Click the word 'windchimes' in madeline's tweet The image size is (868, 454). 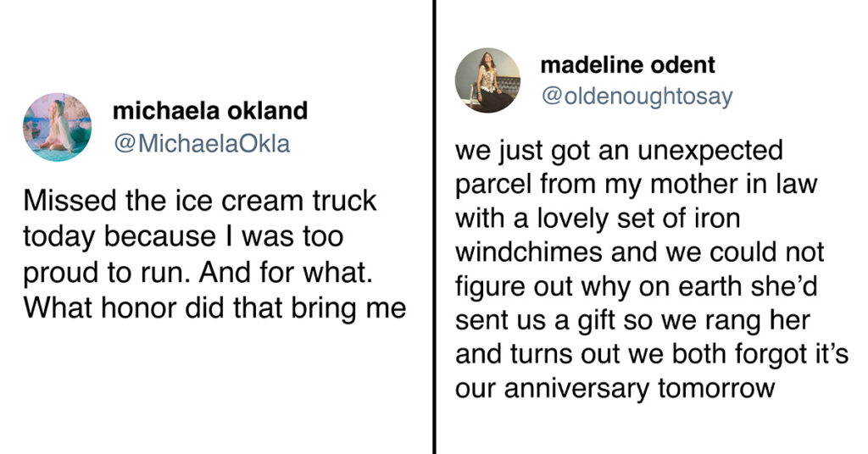(529, 252)
